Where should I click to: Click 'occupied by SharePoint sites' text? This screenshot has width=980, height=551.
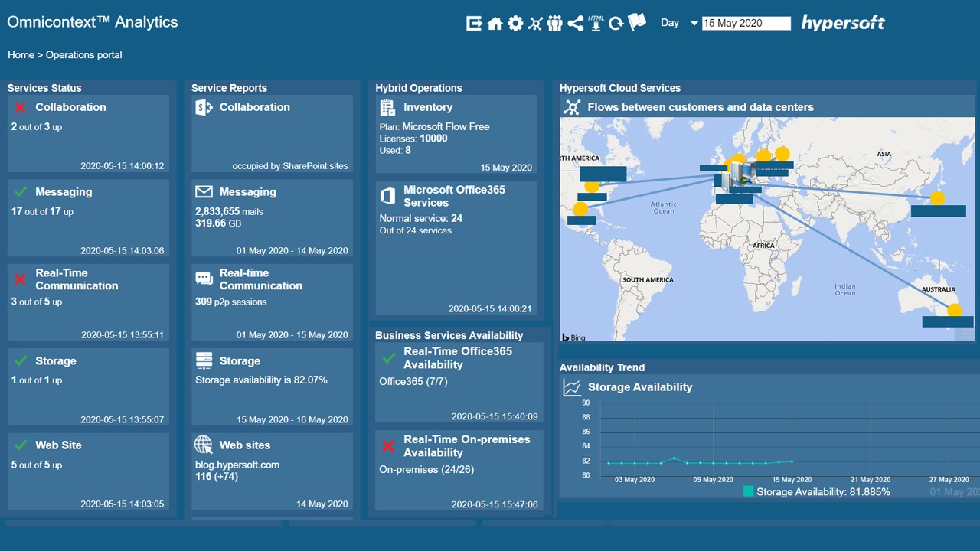click(290, 166)
